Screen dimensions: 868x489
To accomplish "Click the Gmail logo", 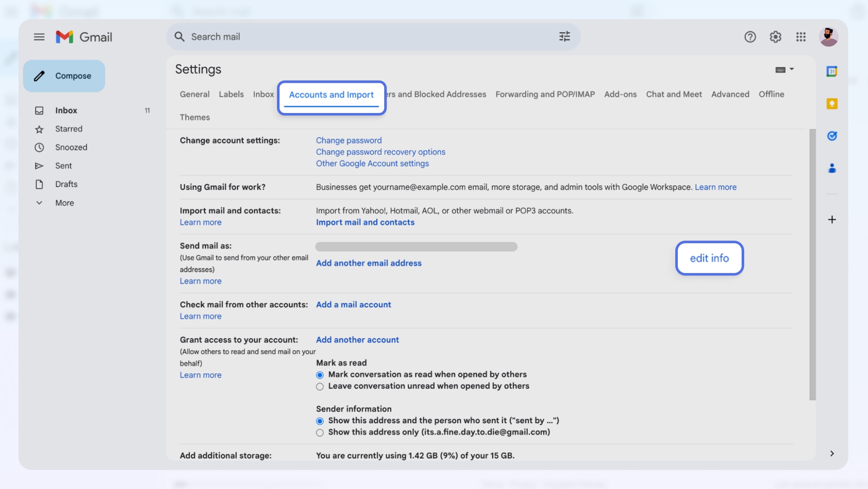I will pyautogui.click(x=84, y=37).
